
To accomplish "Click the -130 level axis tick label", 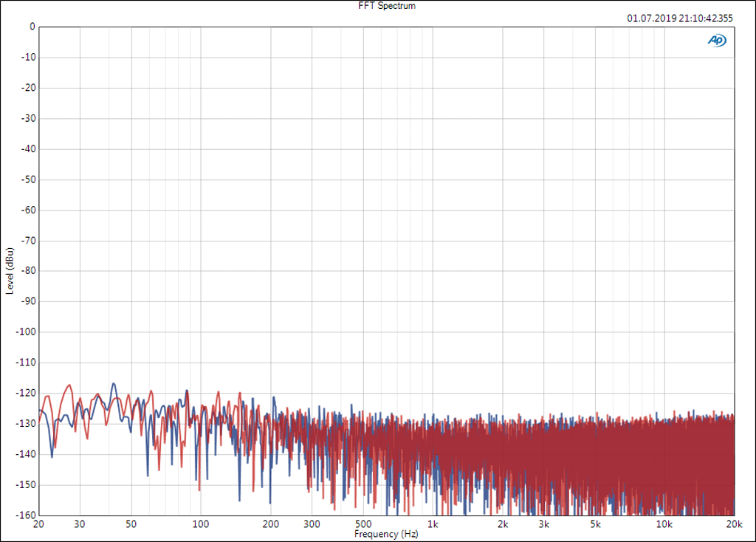I will pos(25,424).
